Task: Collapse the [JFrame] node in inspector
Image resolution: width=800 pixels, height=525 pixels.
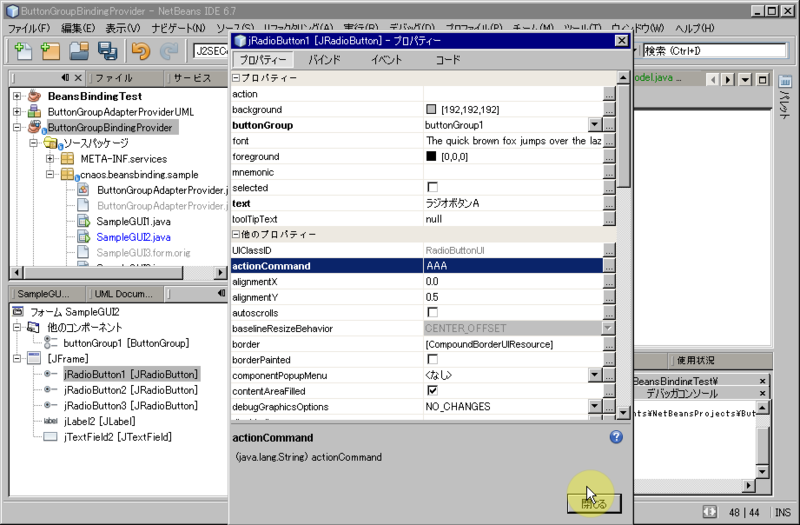Action: 17,359
